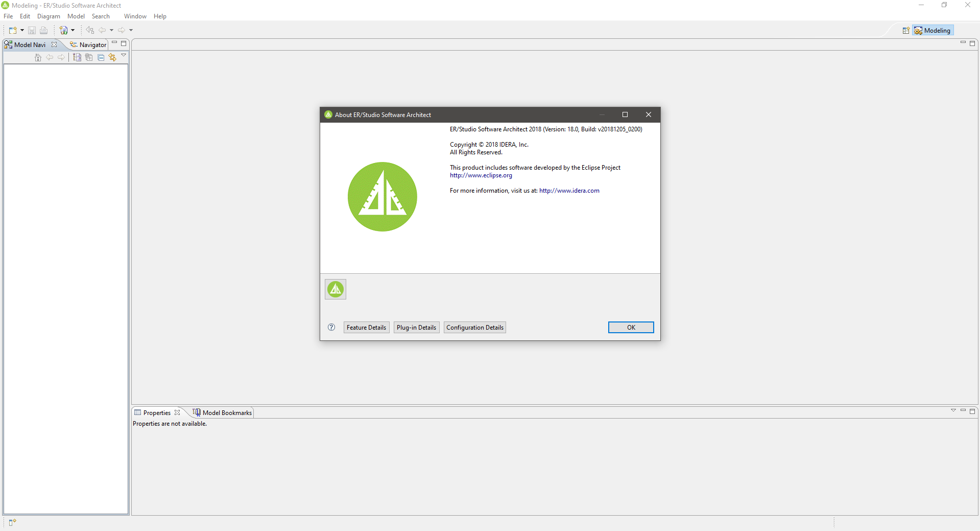Image resolution: width=980 pixels, height=531 pixels.
Task: Click the main toolbar Forward arrow
Action: pyautogui.click(x=122, y=30)
